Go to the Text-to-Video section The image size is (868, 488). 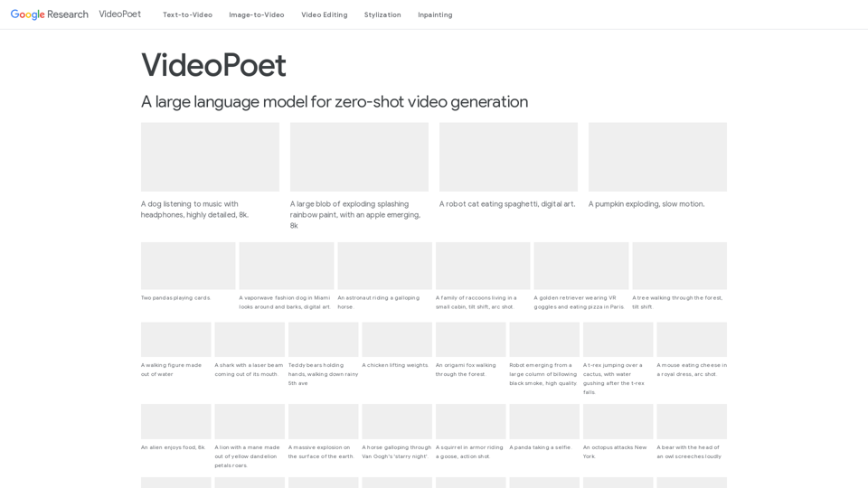tap(187, 14)
